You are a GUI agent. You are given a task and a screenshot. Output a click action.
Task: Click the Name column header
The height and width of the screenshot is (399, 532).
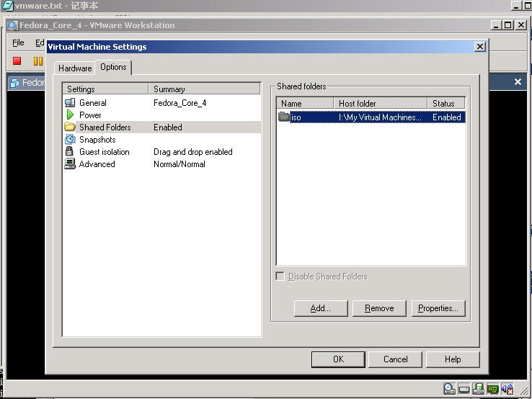(305, 103)
